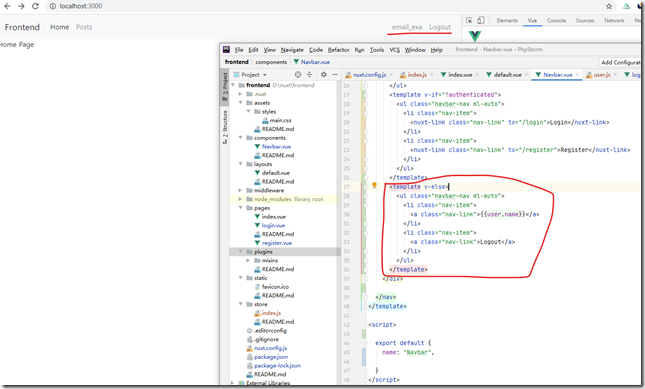Viewport: 645px width, 389px height.
Task: Expand the .nuxt folder
Action: pyautogui.click(x=240, y=94)
